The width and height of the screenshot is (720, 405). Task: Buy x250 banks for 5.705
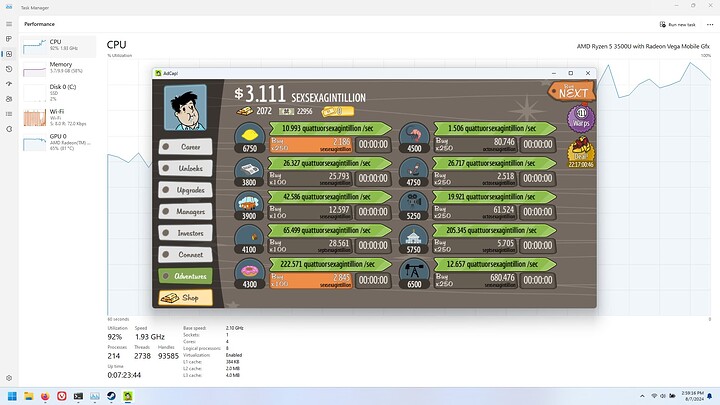475,246
